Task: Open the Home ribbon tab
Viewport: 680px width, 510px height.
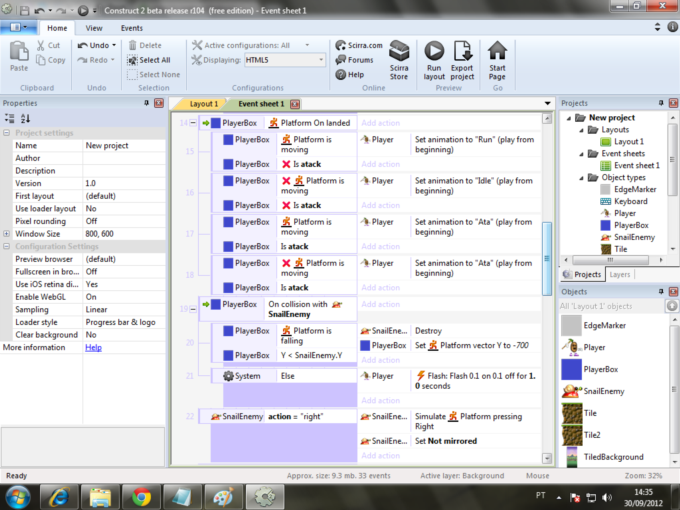Action: coord(57,28)
